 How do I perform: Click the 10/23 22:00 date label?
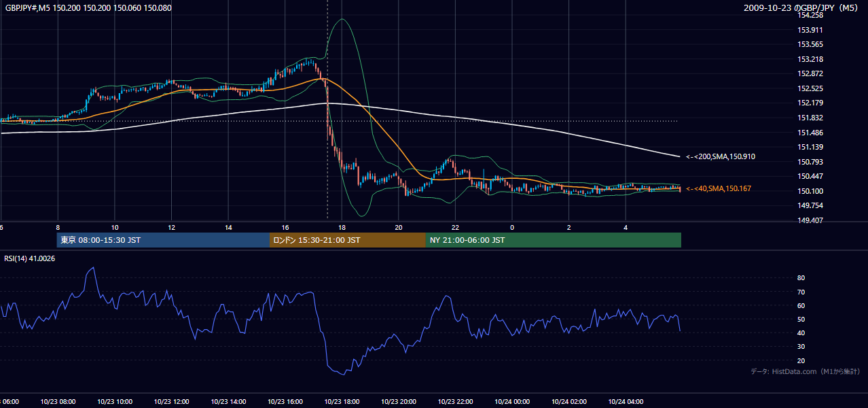coord(455,402)
